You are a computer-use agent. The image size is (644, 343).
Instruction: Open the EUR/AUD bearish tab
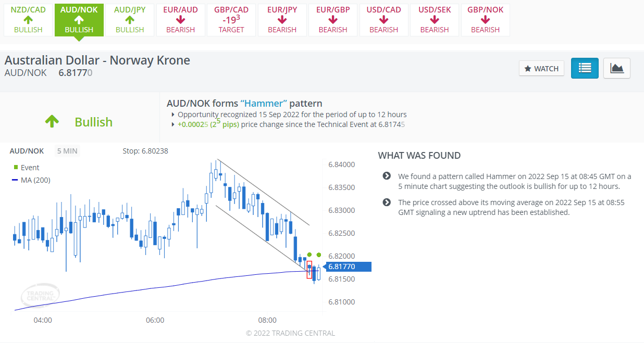(x=180, y=20)
